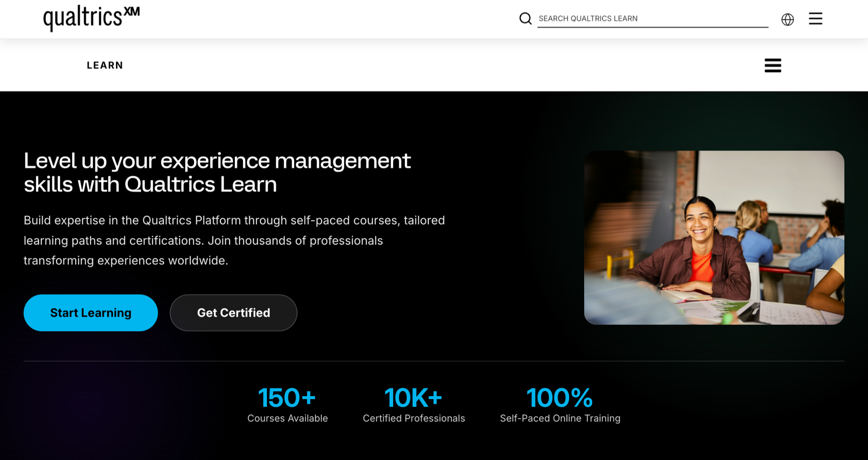The image size is (868, 460).
Task: Click the 'Build expertise in the Qualtrics Platform' paragraph
Action: coord(234,240)
